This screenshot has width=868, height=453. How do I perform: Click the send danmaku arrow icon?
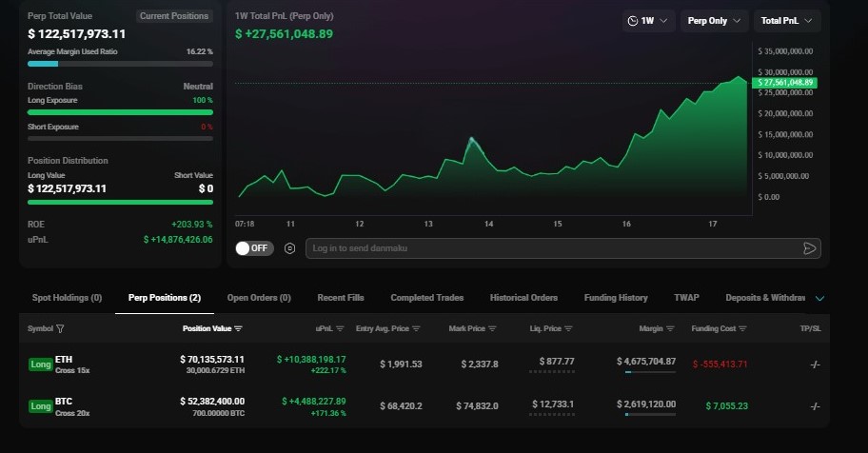point(809,248)
